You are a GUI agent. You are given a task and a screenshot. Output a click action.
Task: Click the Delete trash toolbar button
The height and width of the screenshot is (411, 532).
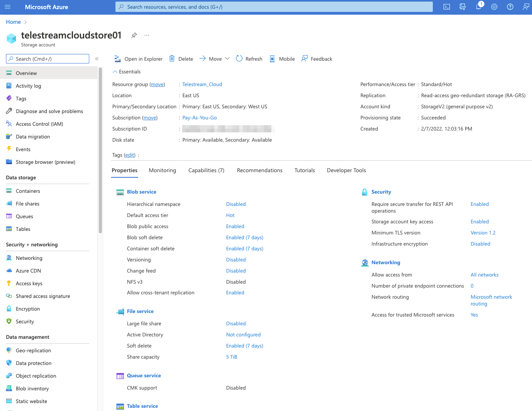(x=181, y=59)
